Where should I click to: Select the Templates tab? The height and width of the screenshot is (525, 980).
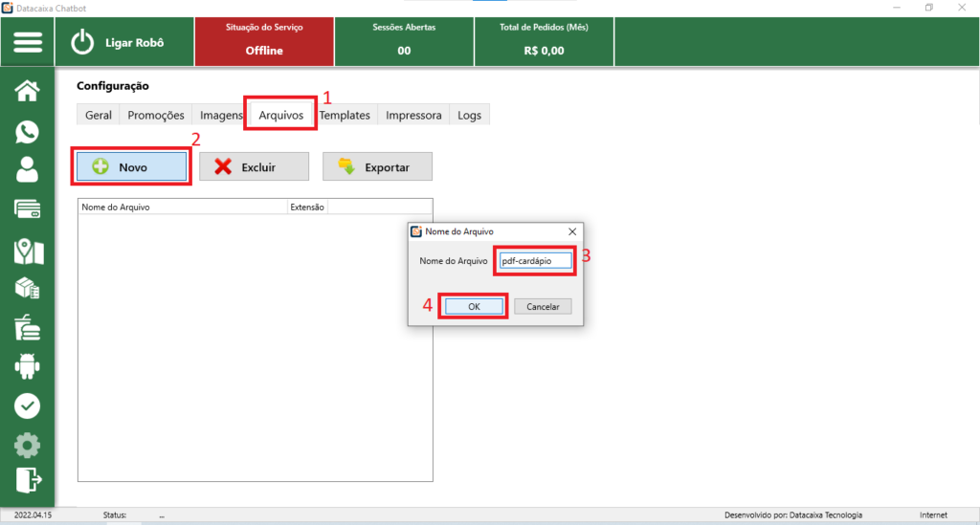click(x=345, y=115)
